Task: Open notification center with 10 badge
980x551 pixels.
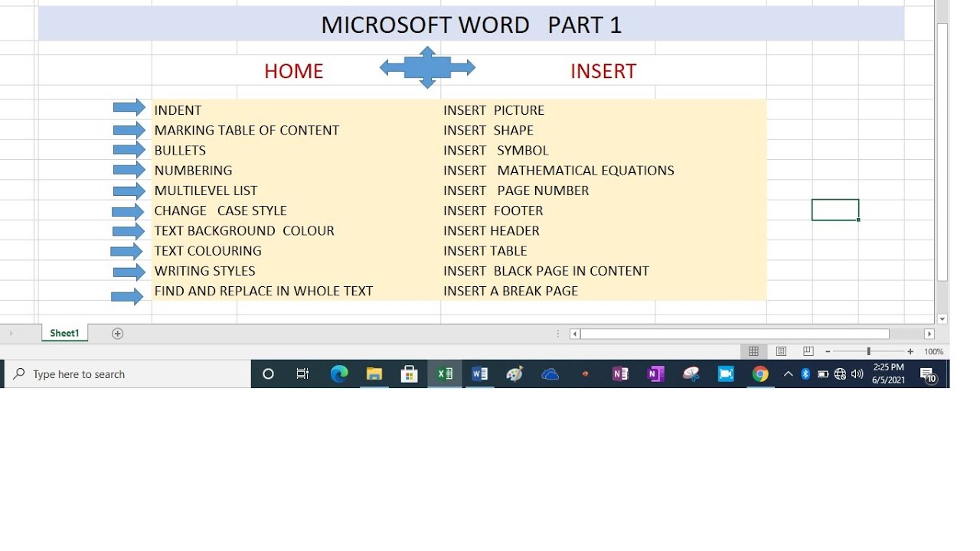Action: (928, 375)
